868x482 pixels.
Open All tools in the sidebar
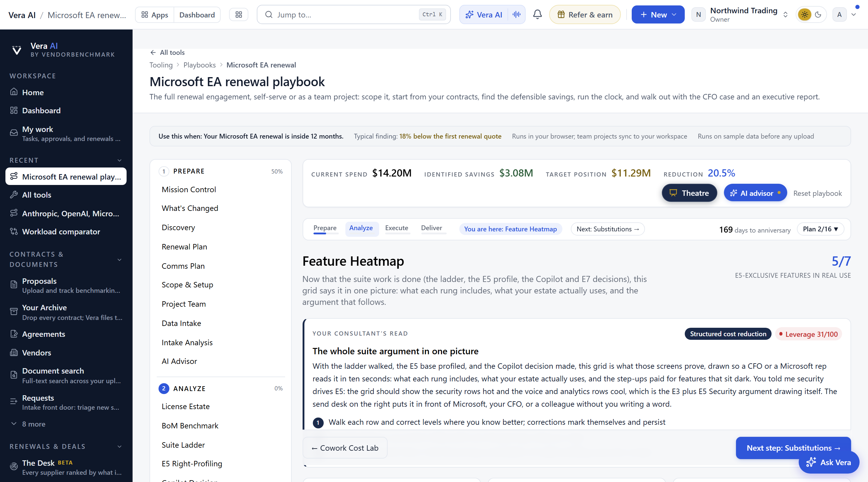pos(66,195)
